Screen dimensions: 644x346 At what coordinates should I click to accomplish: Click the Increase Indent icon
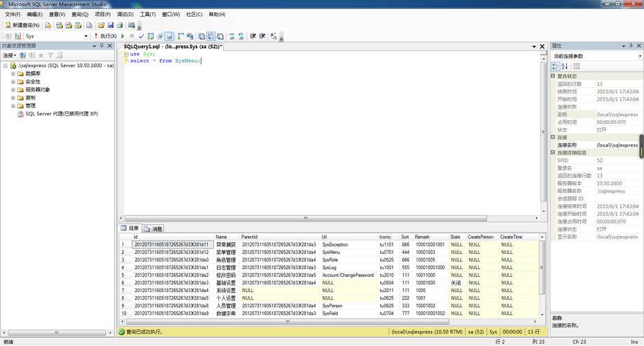click(x=262, y=36)
